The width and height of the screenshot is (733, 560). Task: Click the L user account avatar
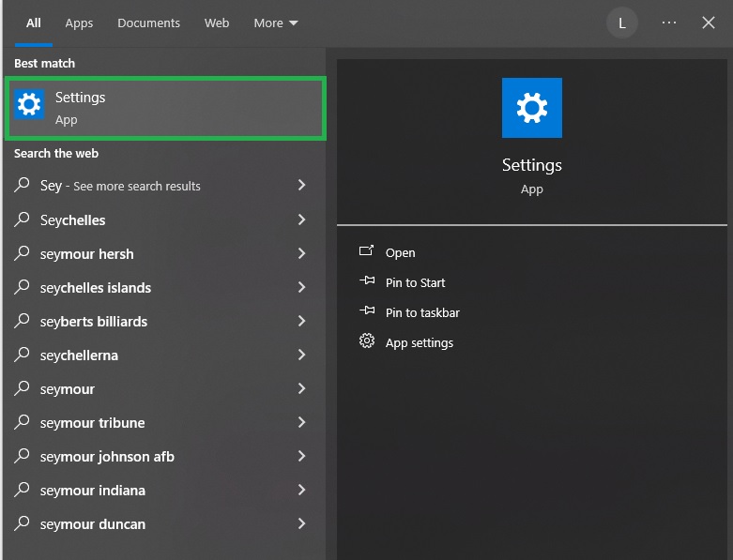(x=622, y=23)
